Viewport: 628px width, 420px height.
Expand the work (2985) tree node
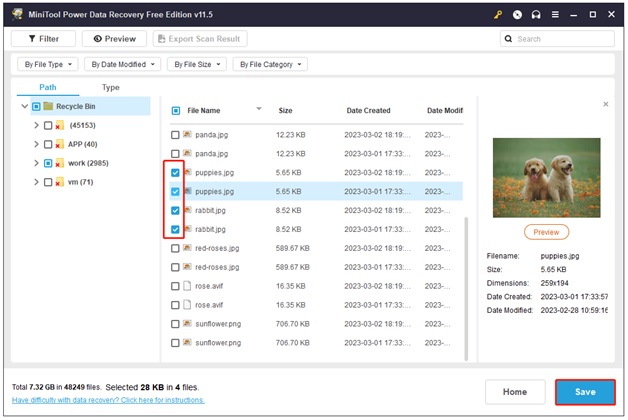[36, 163]
